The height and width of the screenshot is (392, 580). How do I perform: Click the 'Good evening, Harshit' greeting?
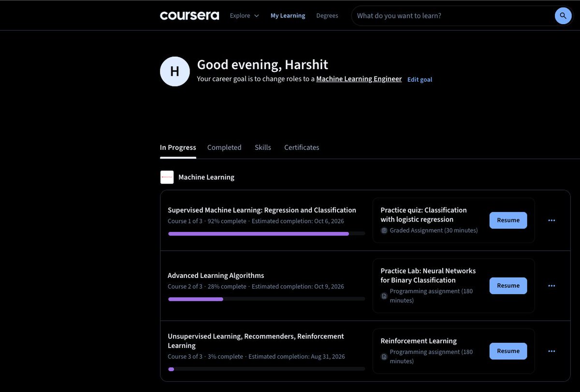pyautogui.click(x=262, y=64)
